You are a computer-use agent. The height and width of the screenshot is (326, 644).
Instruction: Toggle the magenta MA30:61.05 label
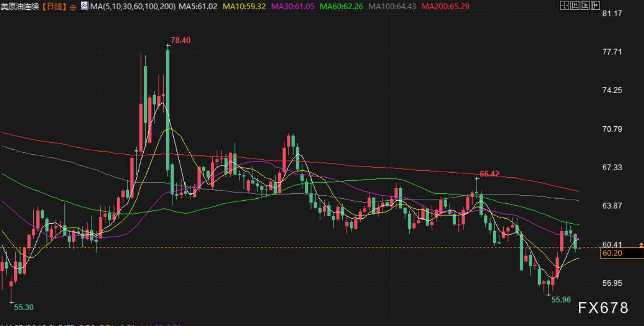point(294,7)
